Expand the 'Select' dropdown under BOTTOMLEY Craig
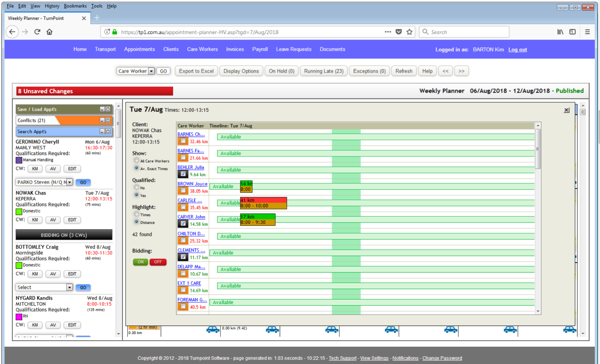The image size is (600, 364). pyautogui.click(x=70, y=287)
